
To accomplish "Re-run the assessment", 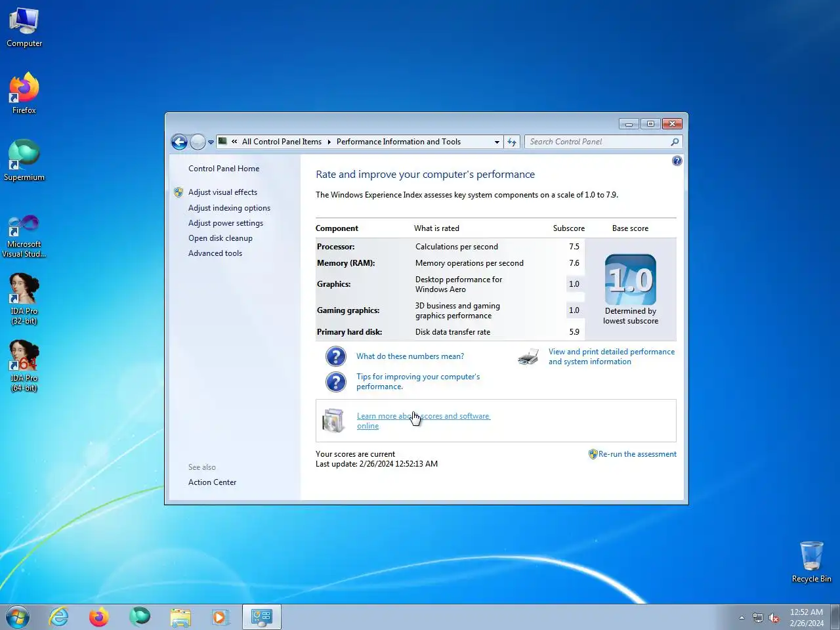I will (637, 454).
